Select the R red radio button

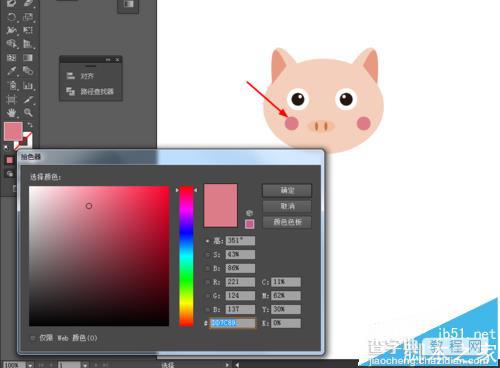[208, 282]
